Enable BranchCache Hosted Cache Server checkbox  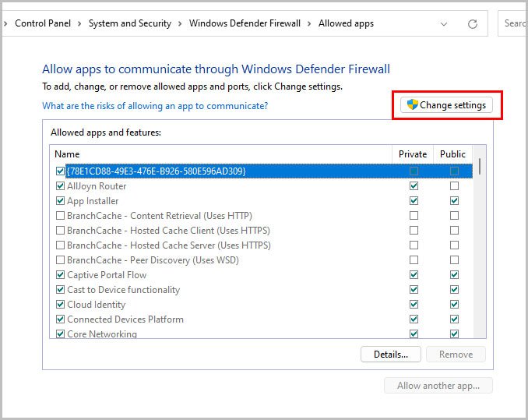(60, 245)
